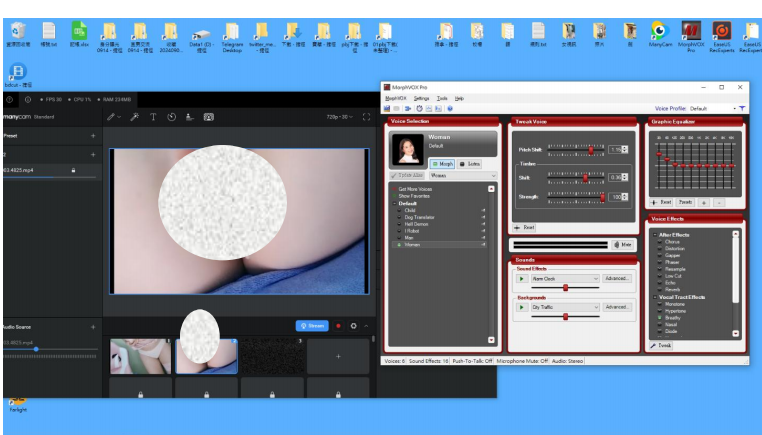Play the Alarm Clock sound effect
Viewport: 762px width, 435px height.
coord(521,278)
